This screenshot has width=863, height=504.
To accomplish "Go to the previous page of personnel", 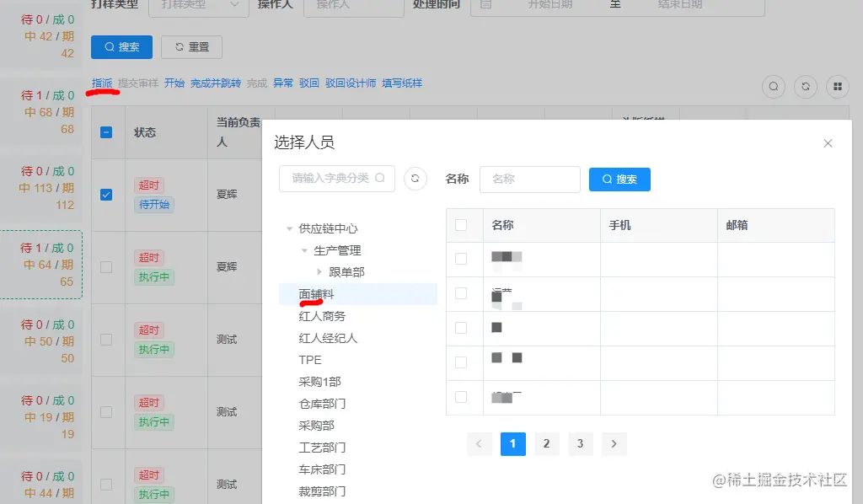I will coord(479,444).
